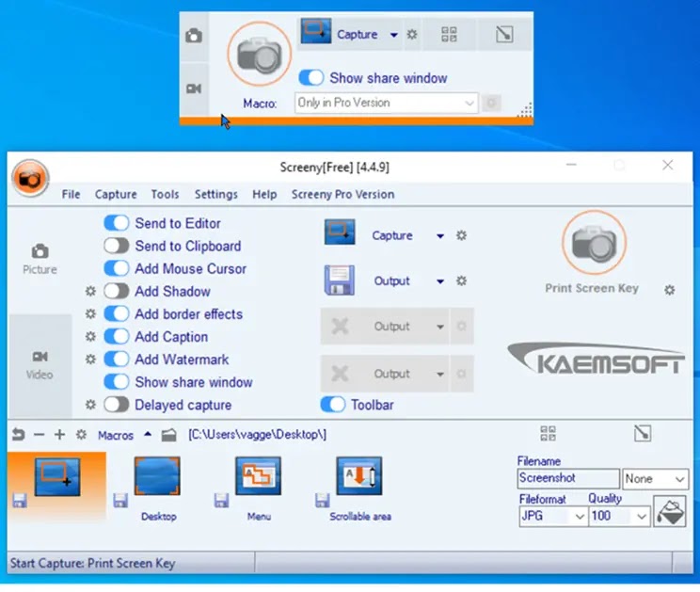Click the grid icon in main window lower bar
Screen dimensions: 700x592
click(x=549, y=433)
